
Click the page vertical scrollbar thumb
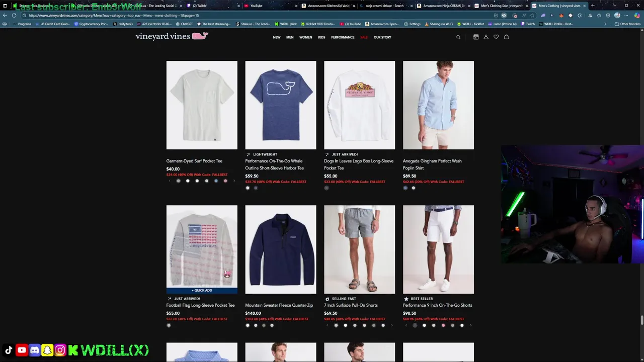click(641, 320)
